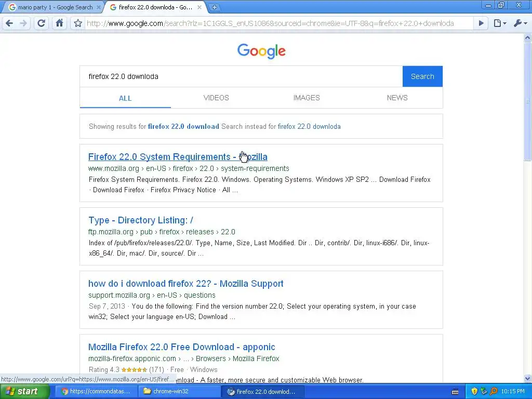Open 'how do i download firefox 22?' result

point(186,284)
